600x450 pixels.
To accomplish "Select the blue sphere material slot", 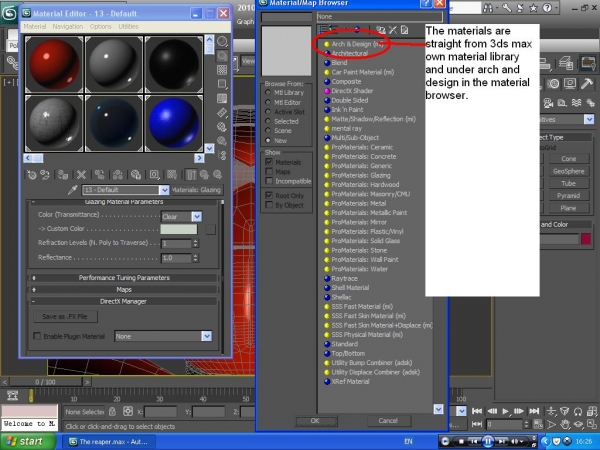I will [173, 123].
